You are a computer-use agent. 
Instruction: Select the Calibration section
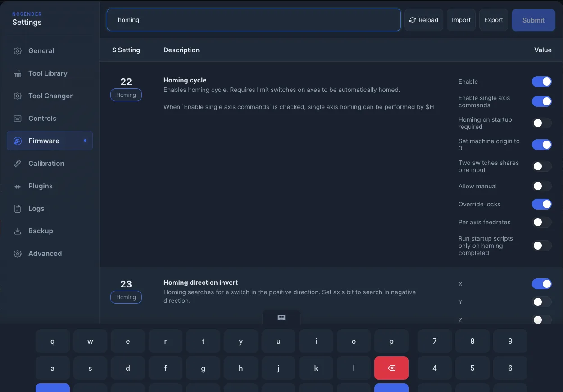pos(50,164)
